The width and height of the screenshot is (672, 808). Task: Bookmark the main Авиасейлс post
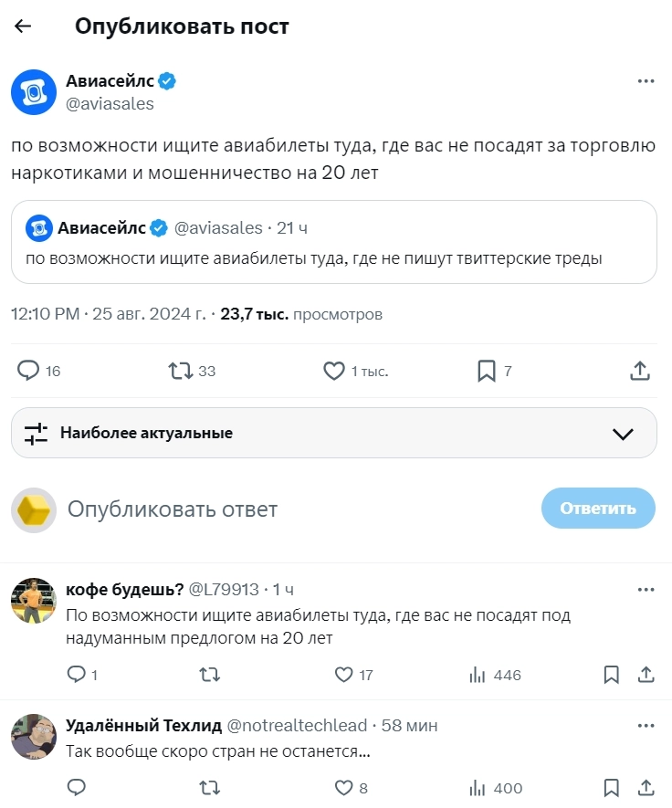tap(487, 371)
